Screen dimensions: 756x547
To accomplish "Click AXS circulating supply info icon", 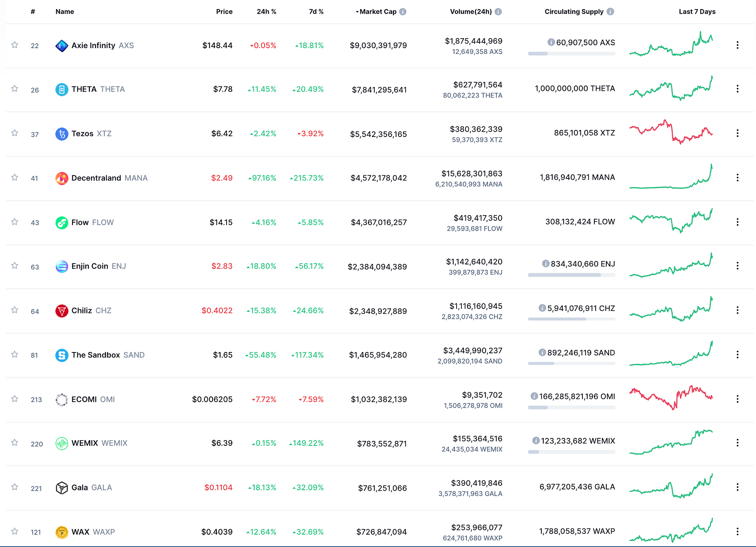I will click(x=551, y=42).
